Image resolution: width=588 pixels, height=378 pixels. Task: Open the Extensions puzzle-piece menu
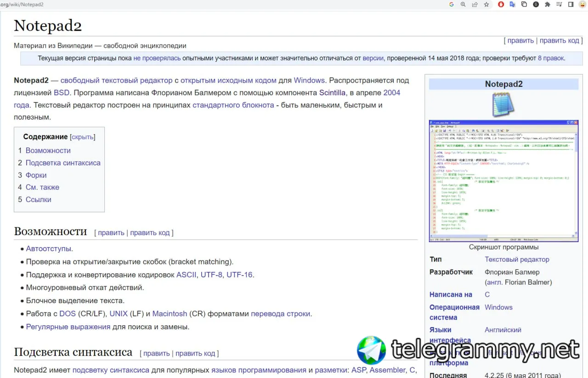coord(547,5)
